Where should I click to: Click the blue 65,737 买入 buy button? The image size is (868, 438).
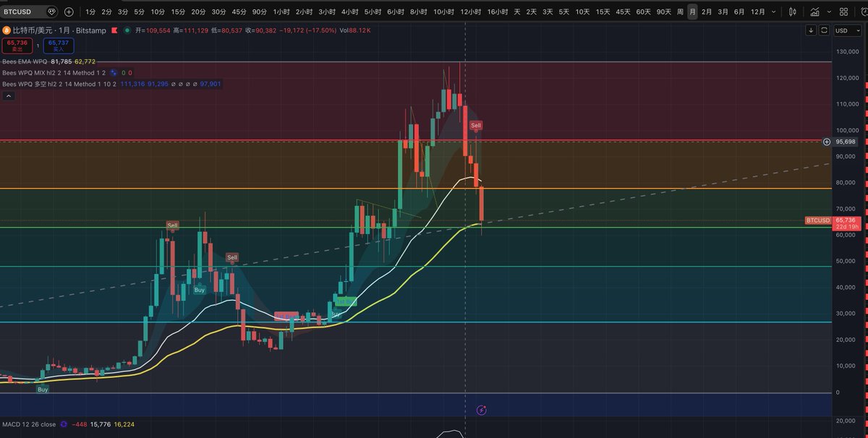click(x=58, y=46)
